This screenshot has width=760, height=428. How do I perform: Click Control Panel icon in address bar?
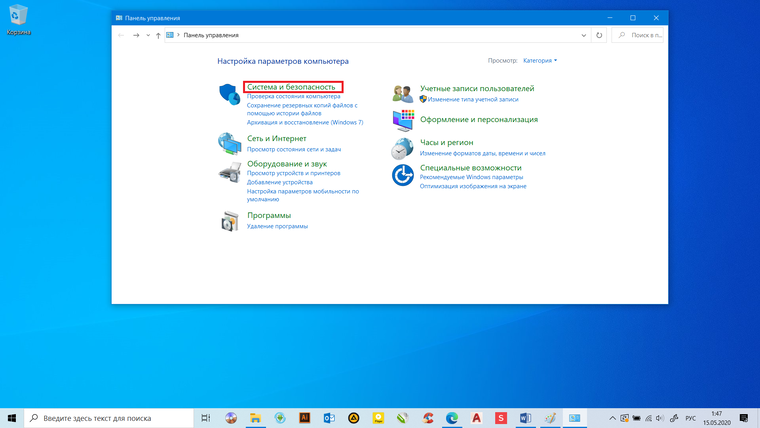(x=170, y=35)
